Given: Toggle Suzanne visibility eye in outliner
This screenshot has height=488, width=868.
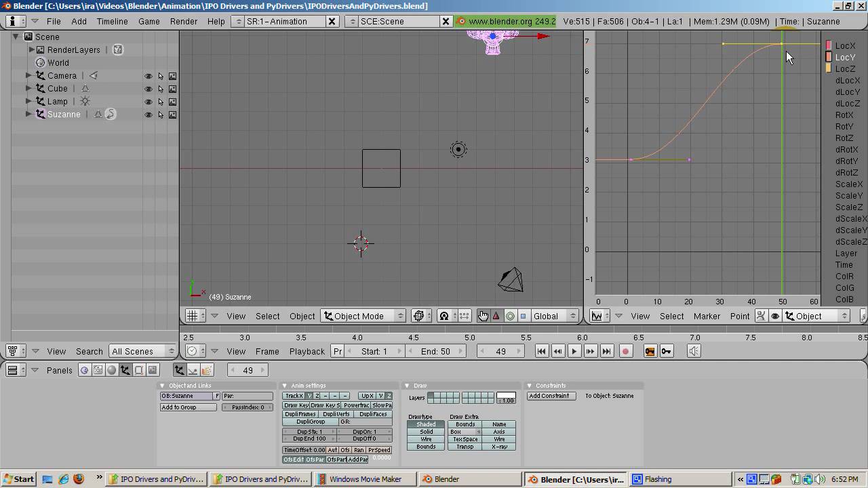Looking at the screenshot, I should point(149,115).
